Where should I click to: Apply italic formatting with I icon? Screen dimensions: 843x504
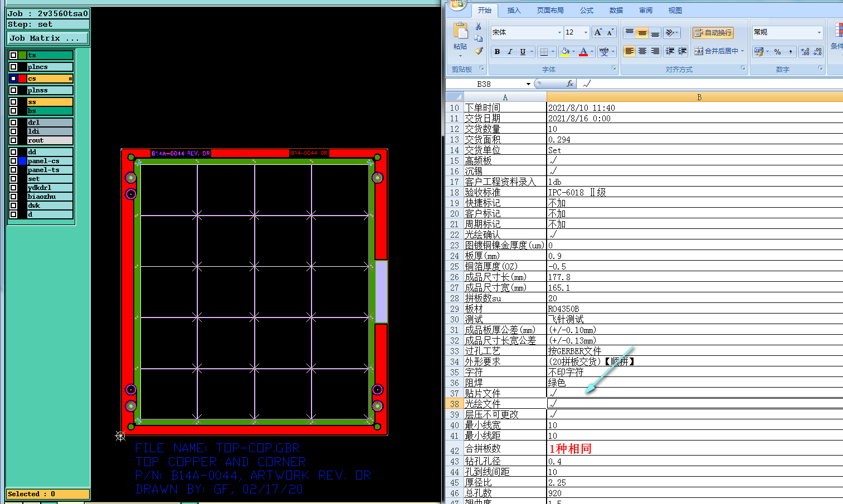510,52
